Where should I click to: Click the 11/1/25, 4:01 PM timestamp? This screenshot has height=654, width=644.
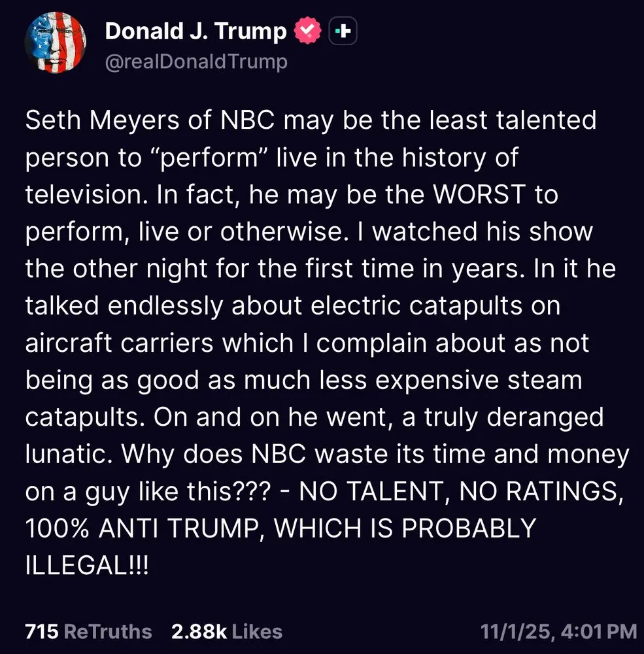click(x=558, y=631)
